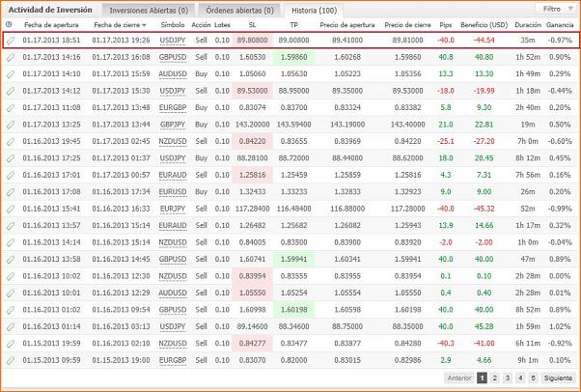Click the Anterior pagination button
Viewport: 581px width, 392px height.
click(459, 378)
